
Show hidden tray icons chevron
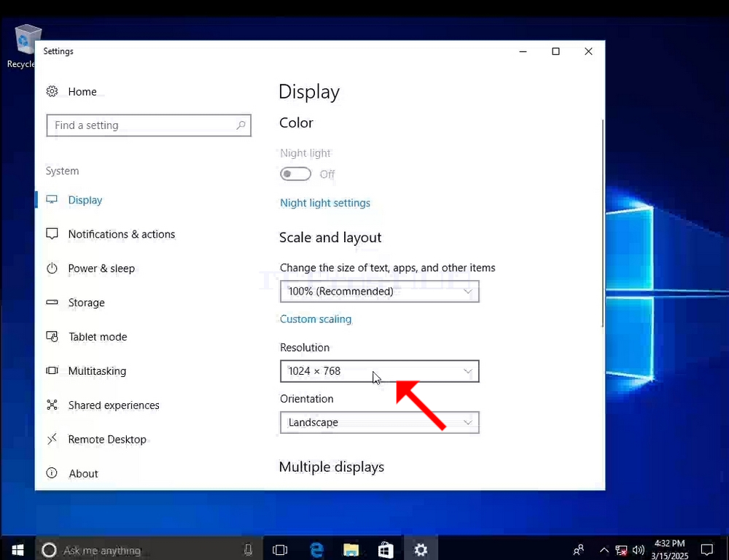click(x=604, y=551)
